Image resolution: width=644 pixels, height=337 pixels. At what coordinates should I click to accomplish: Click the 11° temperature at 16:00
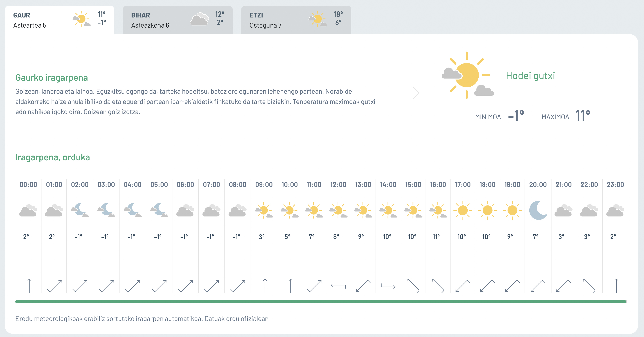click(x=436, y=237)
